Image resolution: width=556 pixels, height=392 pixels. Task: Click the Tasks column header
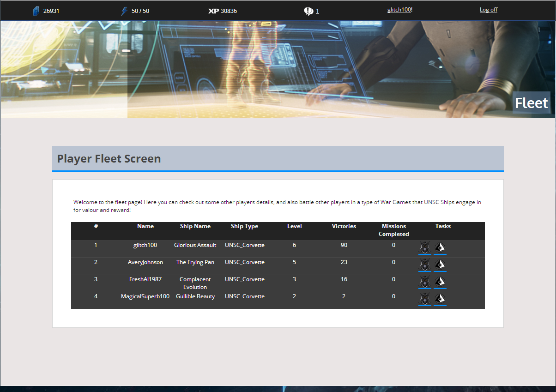[443, 226]
